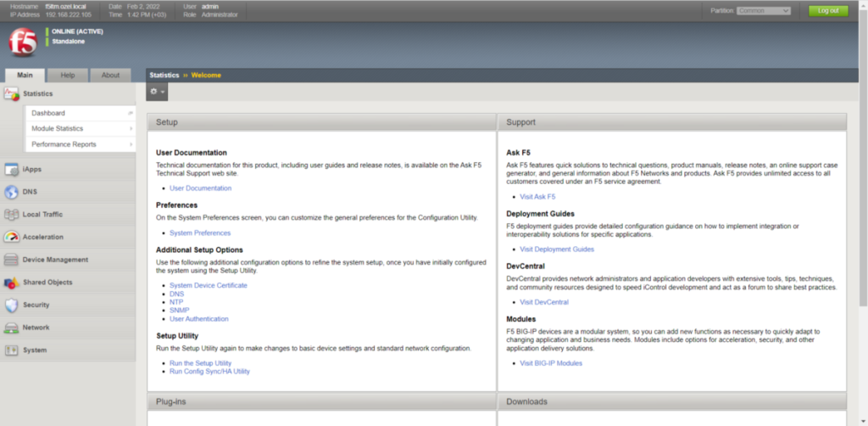The width and height of the screenshot is (868, 426).
Task: Open the System Preferences link
Action: 200,233
